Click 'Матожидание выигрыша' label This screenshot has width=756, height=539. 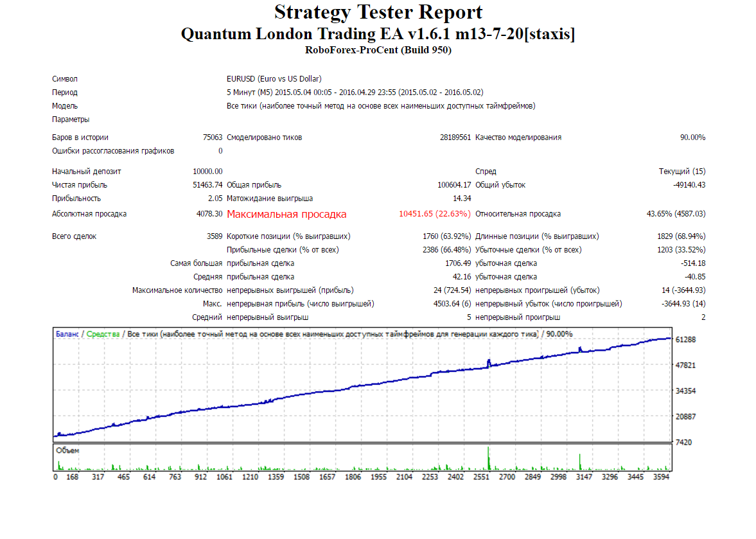[270, 199]
